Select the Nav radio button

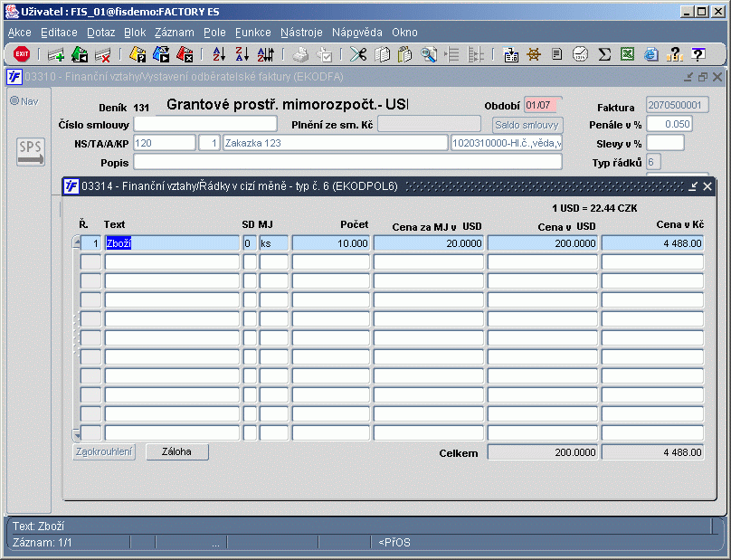pos(14,100)
